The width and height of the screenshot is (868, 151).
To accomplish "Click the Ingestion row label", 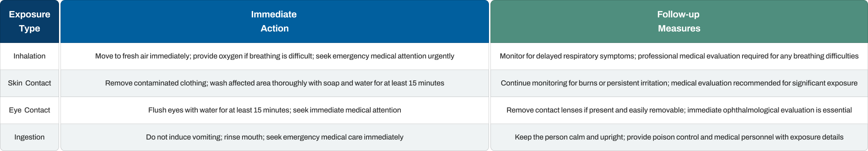I will (30, 137).
